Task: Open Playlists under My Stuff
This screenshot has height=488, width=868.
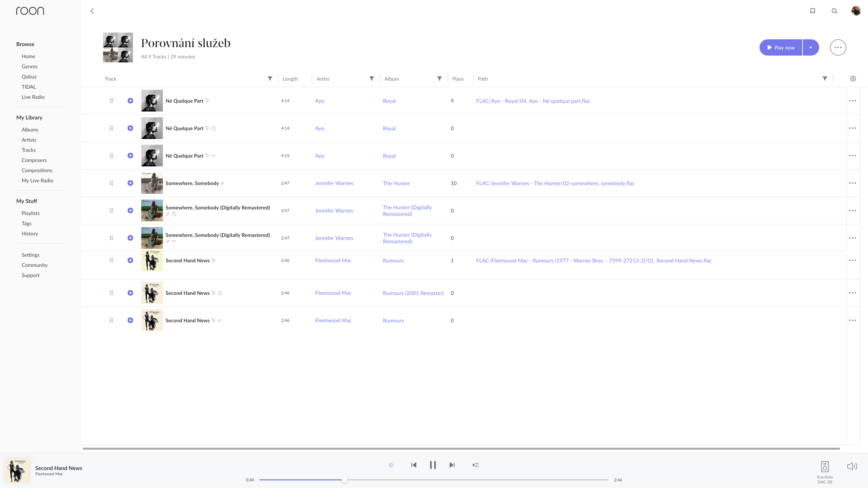Action: tap(31, 213)
